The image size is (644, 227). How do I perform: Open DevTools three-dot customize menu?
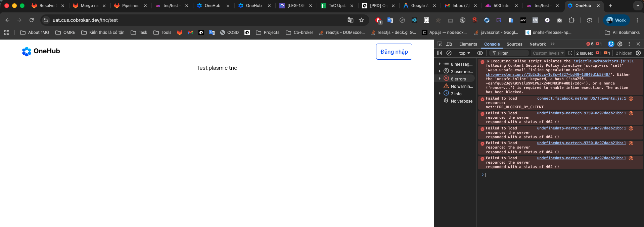point(629,44)
